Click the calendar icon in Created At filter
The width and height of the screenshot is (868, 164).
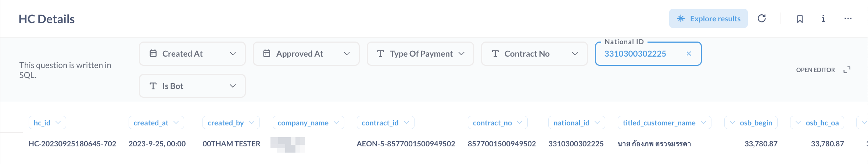[x=153, y=54]
